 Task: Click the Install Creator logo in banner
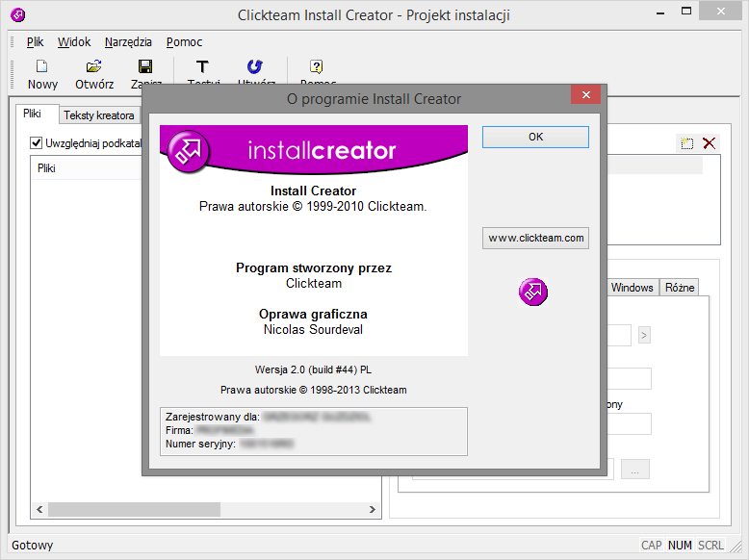(x=188, y=151)
